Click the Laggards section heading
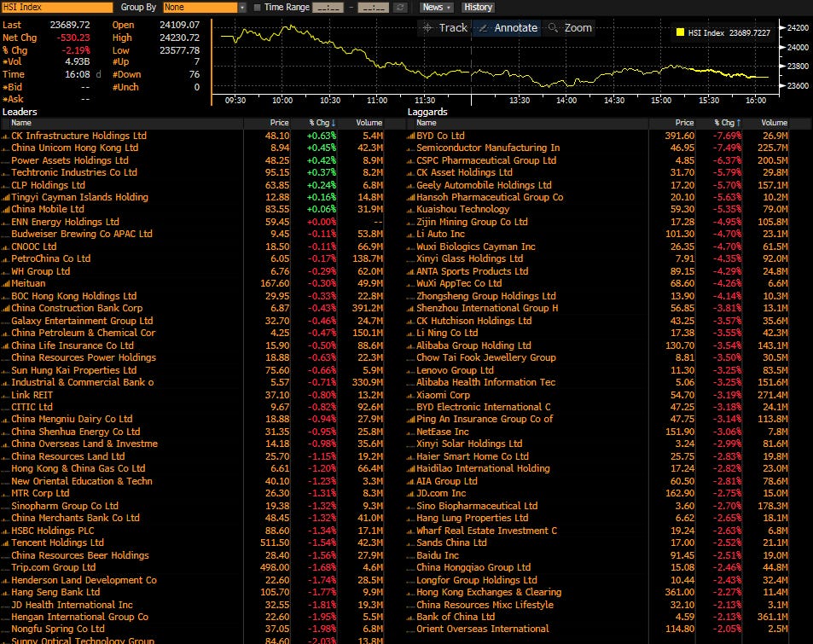813x644 pixels. click(x=427, y=112)
